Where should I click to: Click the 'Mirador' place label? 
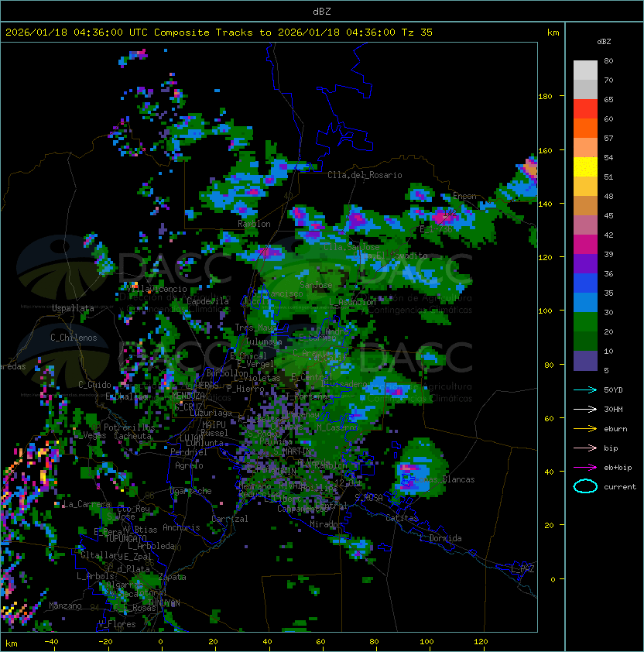click(326, 524)
